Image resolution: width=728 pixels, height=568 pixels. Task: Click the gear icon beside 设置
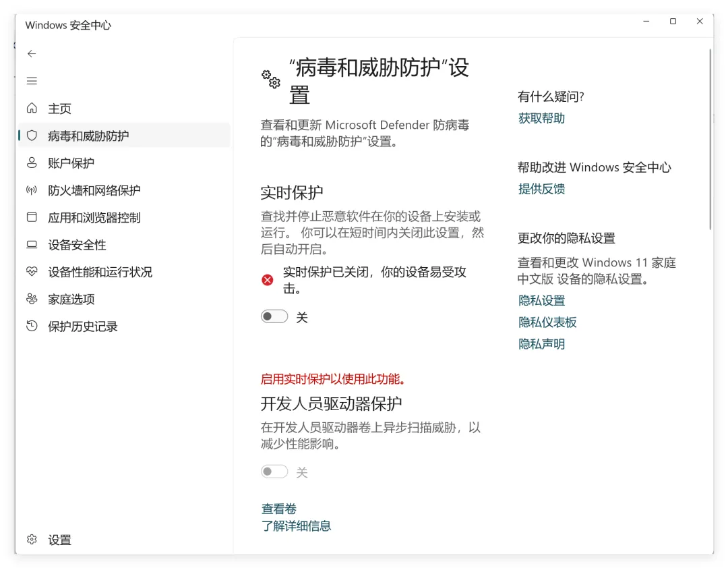pos(32,539)
